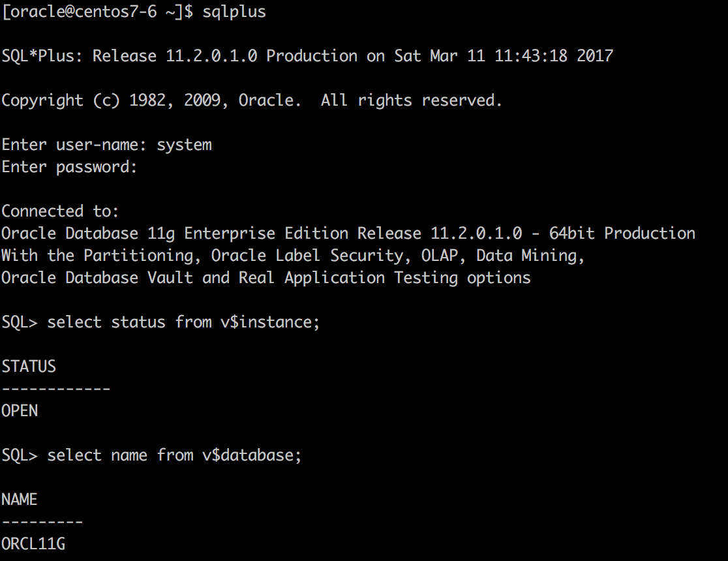Click the entered user-name 'system'
The image size is (728, 561).
[x=184, y=145]
